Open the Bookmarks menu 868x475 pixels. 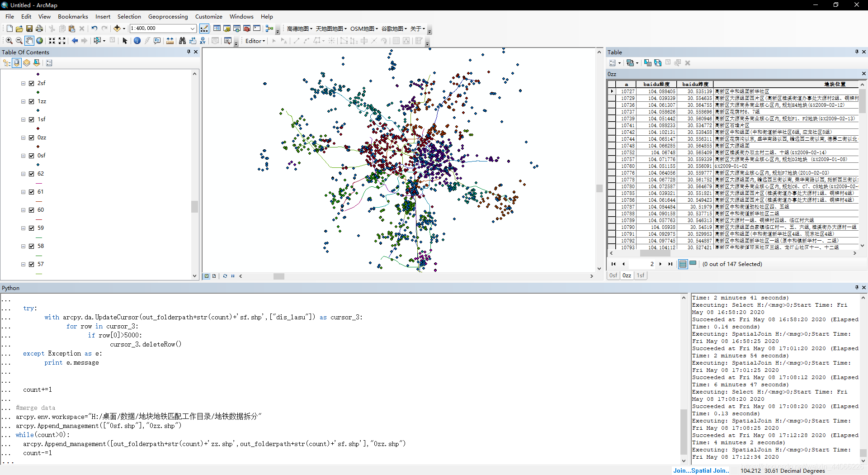click(73, 16)
